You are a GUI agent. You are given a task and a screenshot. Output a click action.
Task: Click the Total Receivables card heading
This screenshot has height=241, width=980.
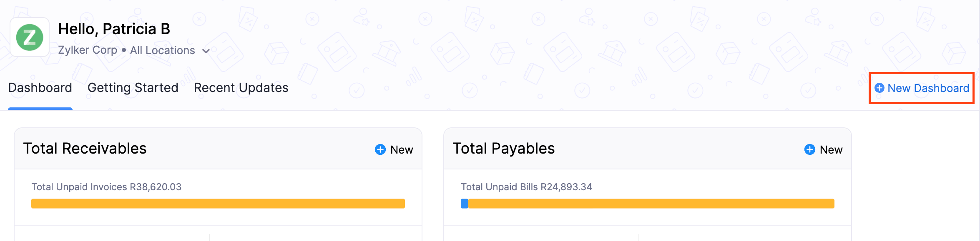(x=85, y=149)
